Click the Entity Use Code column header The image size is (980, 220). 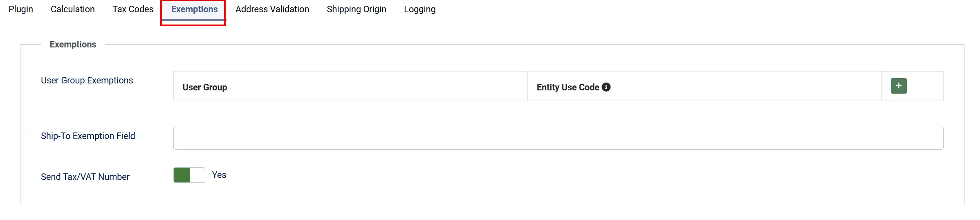pos(568,87)
